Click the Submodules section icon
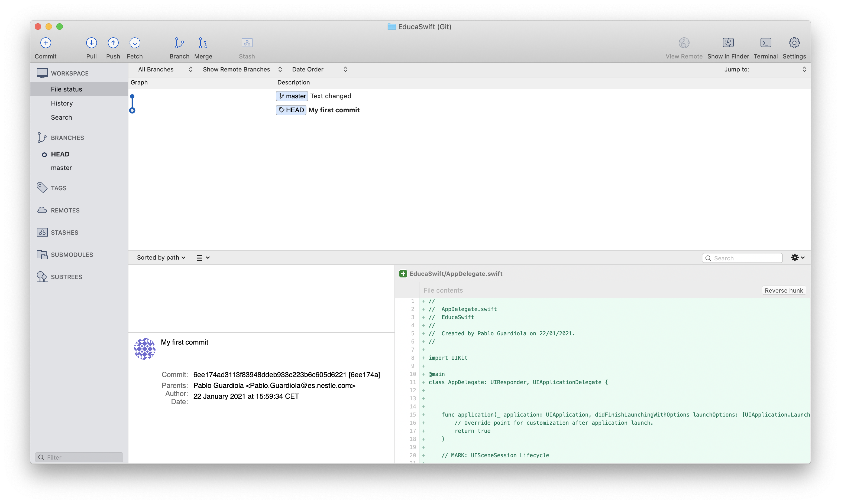Screen dimensions: 841x504 coord(42,255)
